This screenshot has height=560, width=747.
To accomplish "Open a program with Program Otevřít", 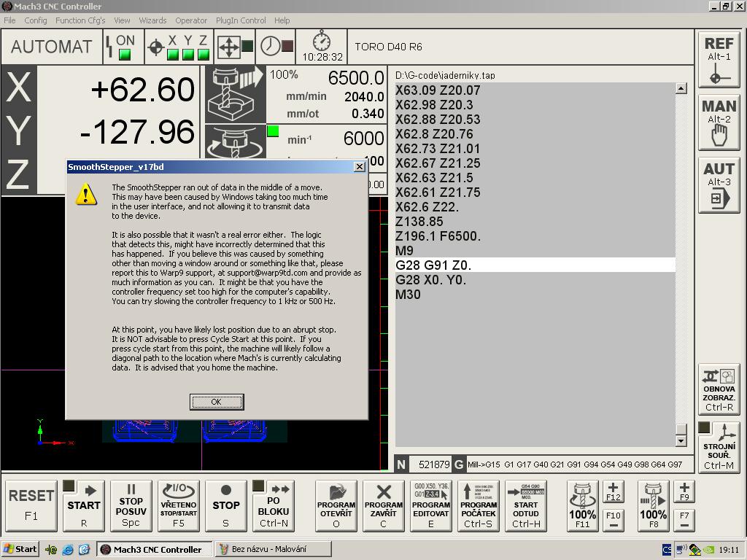I will pyautogui.click(x=336, y=505).
